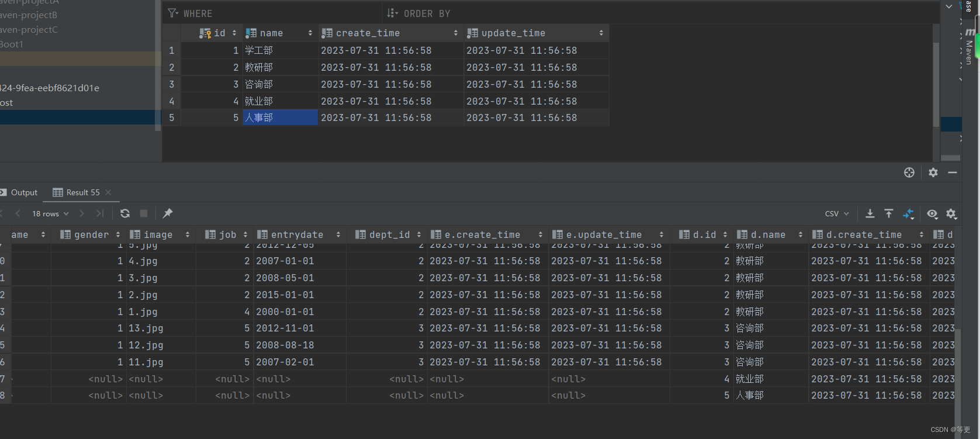Toggle sort arrows on e.create_time column
Screen dimensions: 980x439
point(541,234)
